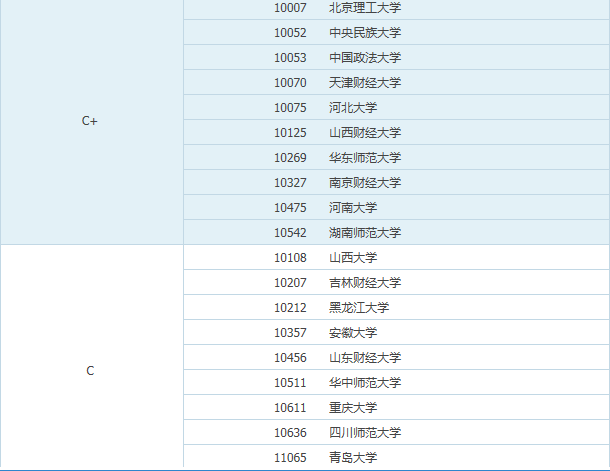
Task: Select 华东师范大学 in the table
Action: tap(365, 158)
